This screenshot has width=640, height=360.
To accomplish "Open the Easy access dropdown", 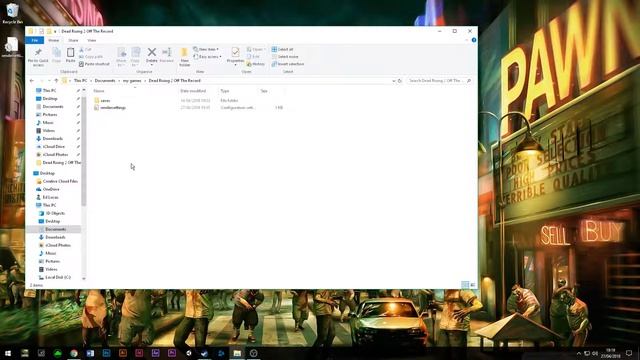I will [207, 57].
